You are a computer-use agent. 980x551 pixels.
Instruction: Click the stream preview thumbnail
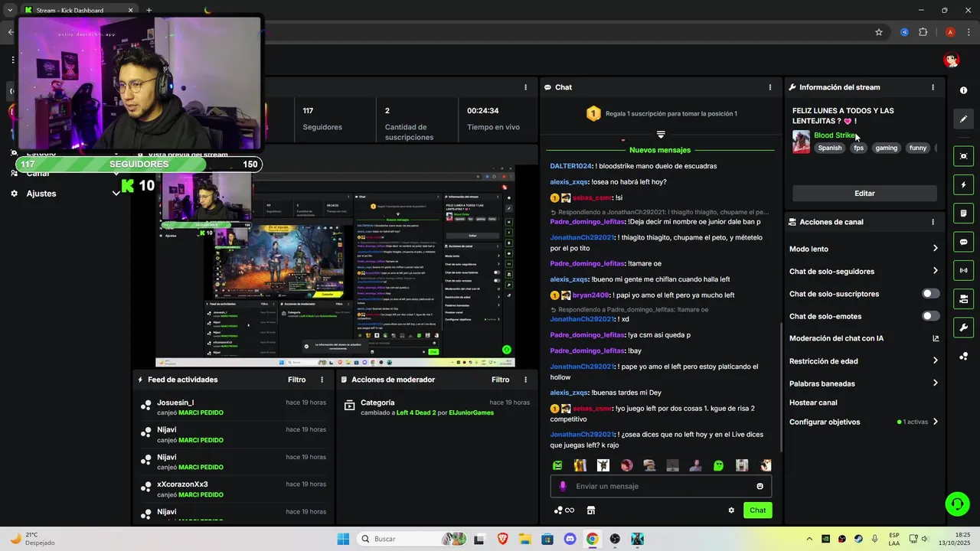click(x=335, y=266)
